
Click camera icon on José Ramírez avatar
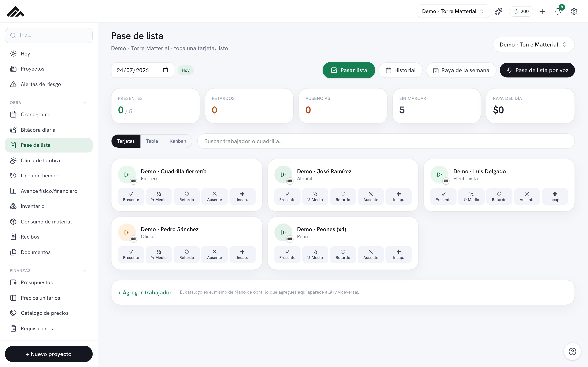tap(290, 181)
